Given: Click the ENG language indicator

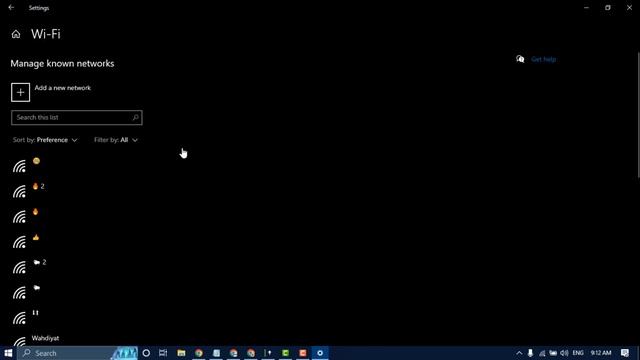Looking at the screenshot, I should point(578,353).
